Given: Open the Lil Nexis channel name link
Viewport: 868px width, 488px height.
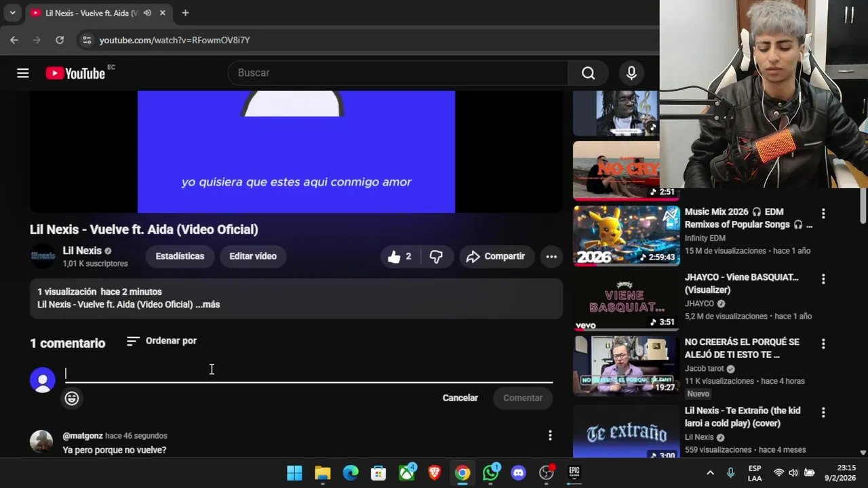Looking at the screenshot, I should 82,251.
